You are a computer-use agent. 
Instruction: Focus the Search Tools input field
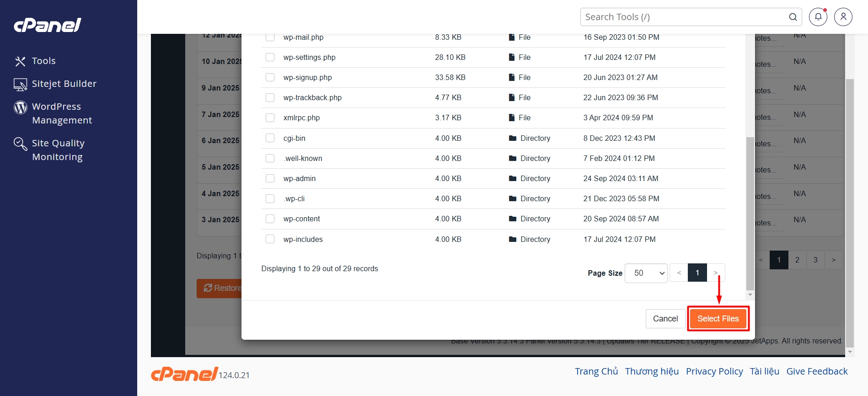pos(684,17)
